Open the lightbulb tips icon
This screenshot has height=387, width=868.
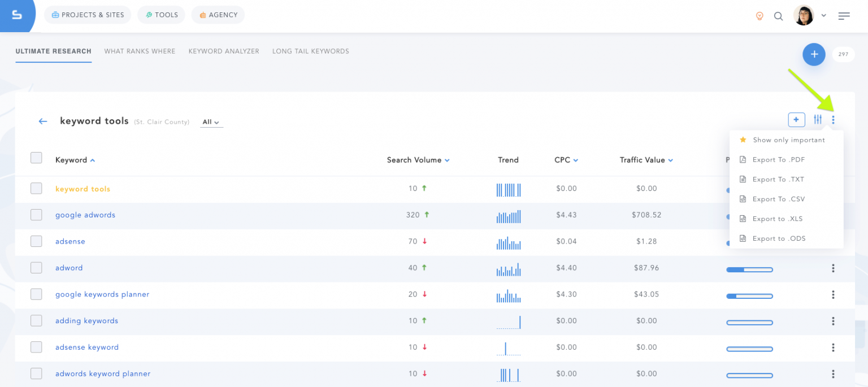point(759,16)
